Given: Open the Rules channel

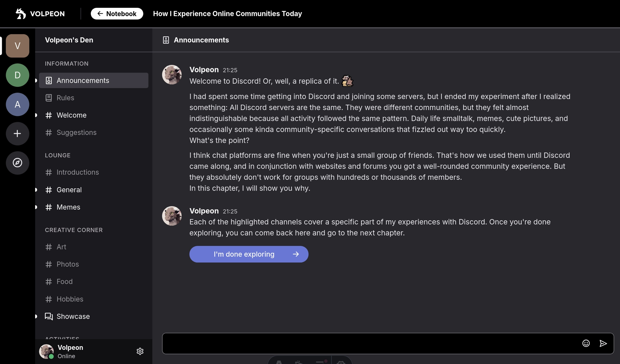Looking at the screenshot, I should [x=65, y=98].
